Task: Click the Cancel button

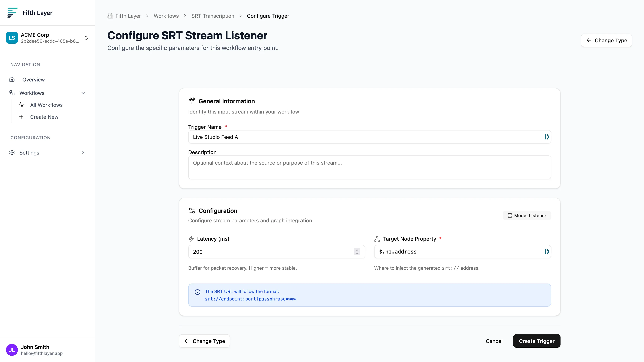Action: (494, 341)
